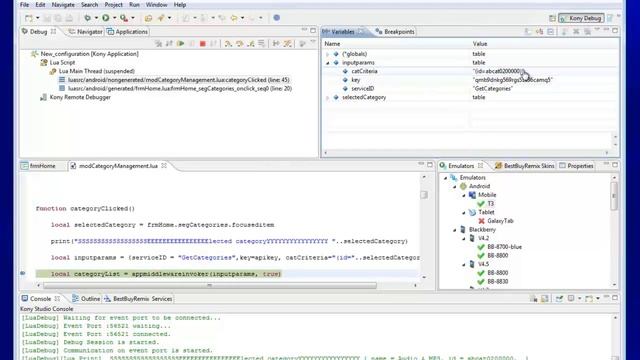Switch to the Outline tab
Image resolution: width=640 pixels, height=360 pixels.
86,299
